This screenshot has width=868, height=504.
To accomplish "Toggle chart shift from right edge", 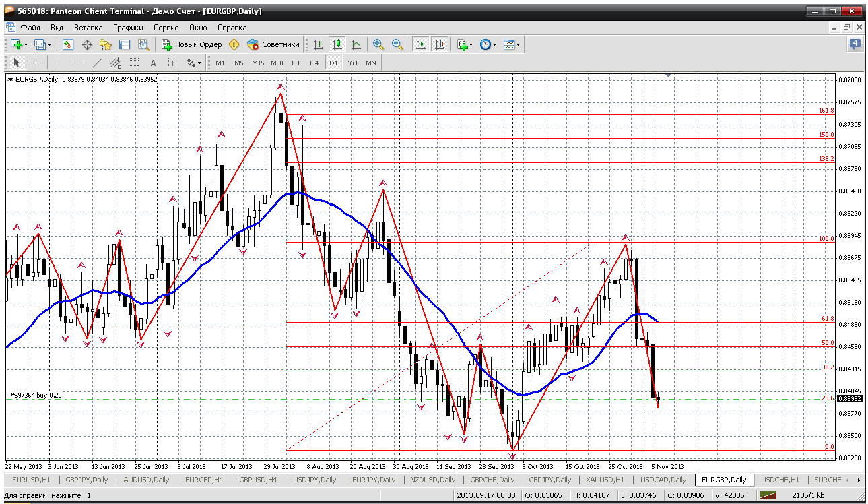I will click(440, 44).
